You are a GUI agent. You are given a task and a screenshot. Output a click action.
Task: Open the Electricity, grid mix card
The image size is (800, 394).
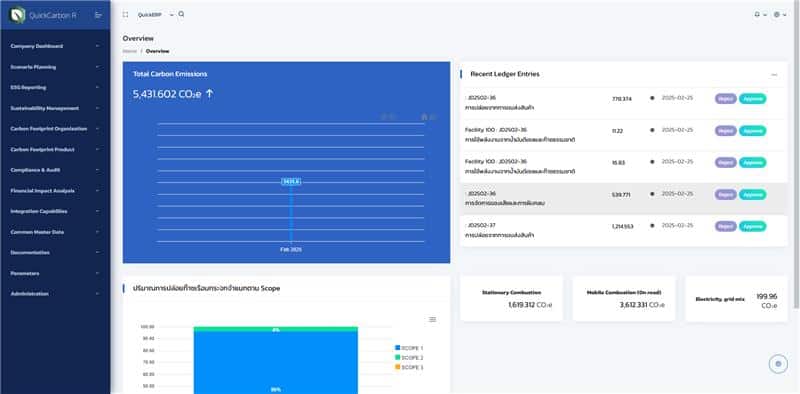(736, 299)
